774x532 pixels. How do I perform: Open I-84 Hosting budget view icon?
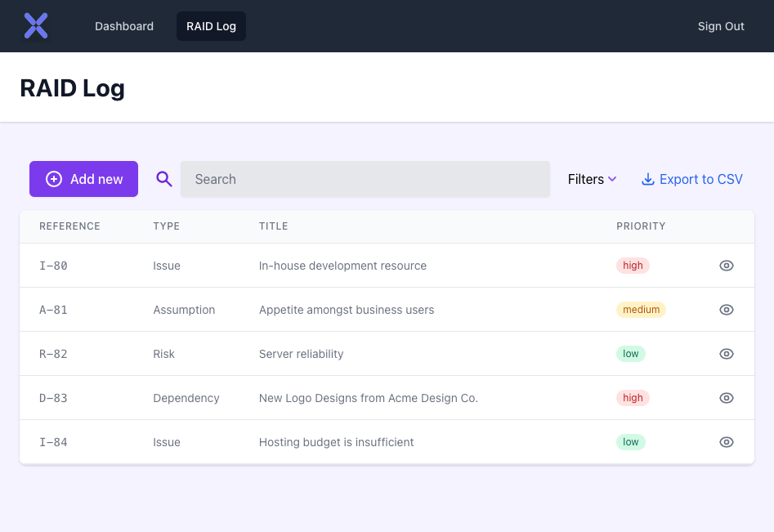point(726,442)
